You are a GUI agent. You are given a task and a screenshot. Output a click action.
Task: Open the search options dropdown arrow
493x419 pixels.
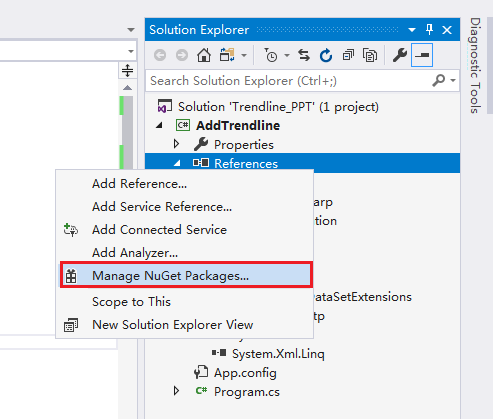point(453,80)
